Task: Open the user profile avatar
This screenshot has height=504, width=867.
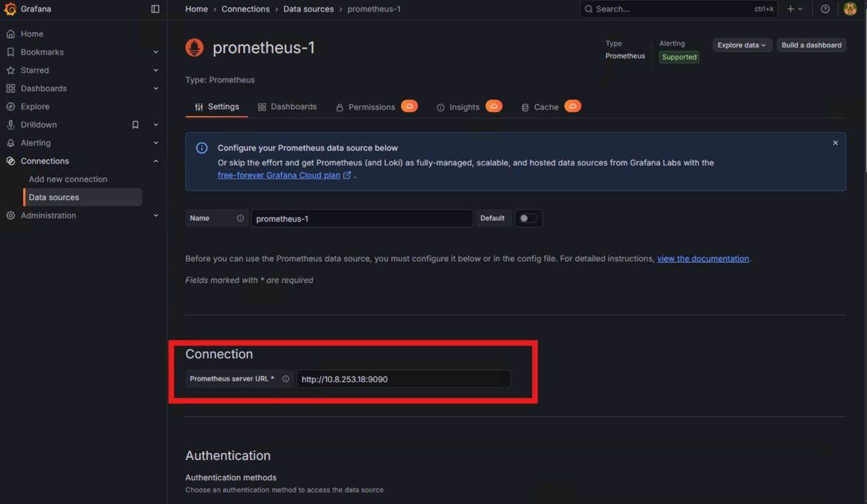Action: point(850,9)
